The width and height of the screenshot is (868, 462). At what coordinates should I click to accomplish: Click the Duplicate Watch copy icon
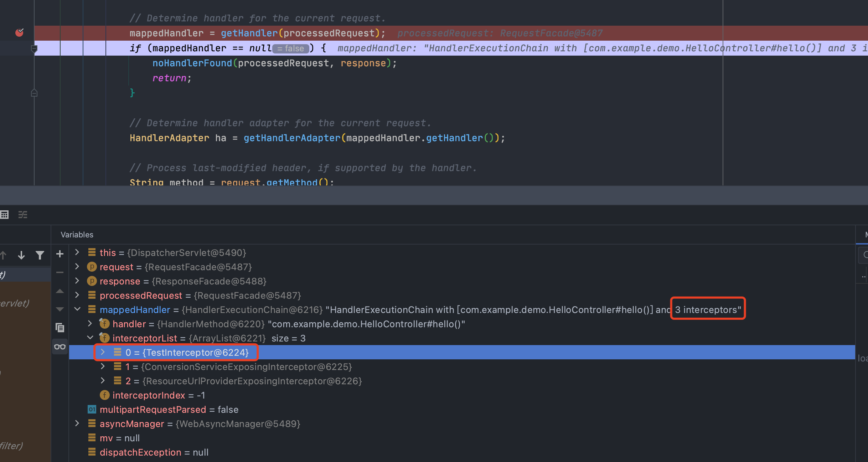[x=60, y=327]
